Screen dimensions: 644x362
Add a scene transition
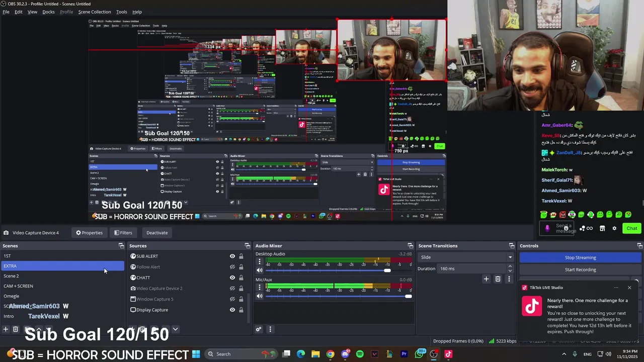pos(486,279)
